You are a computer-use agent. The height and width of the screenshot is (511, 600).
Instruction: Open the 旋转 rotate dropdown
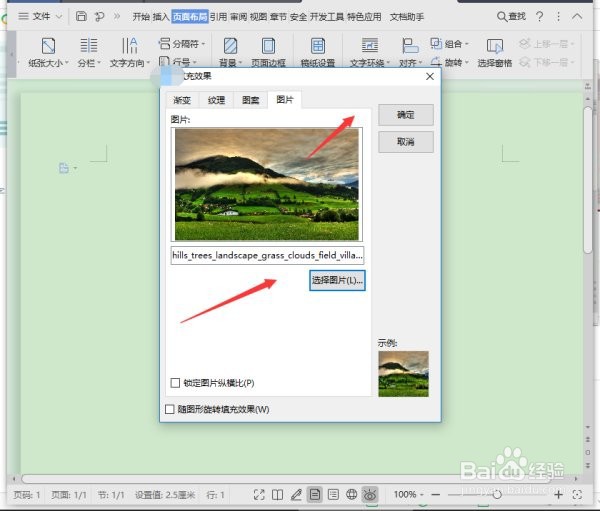click(449, 62)
